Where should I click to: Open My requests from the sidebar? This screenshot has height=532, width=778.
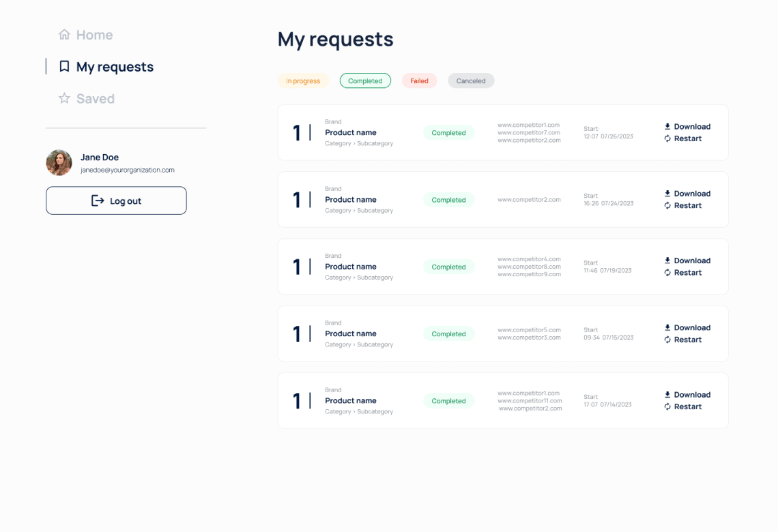pos(115,67)
